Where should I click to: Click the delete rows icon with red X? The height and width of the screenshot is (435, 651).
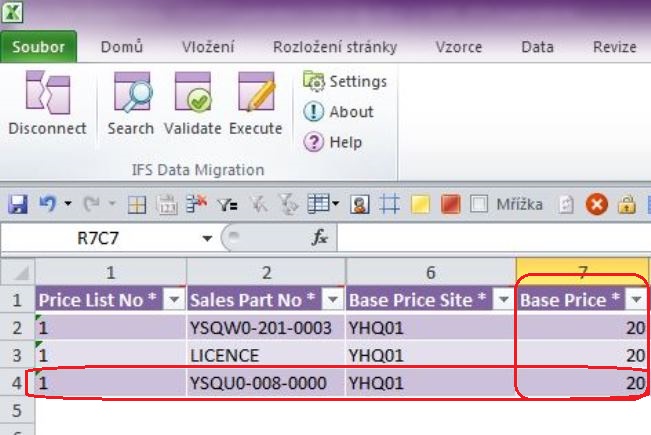[x=196, y=204]
